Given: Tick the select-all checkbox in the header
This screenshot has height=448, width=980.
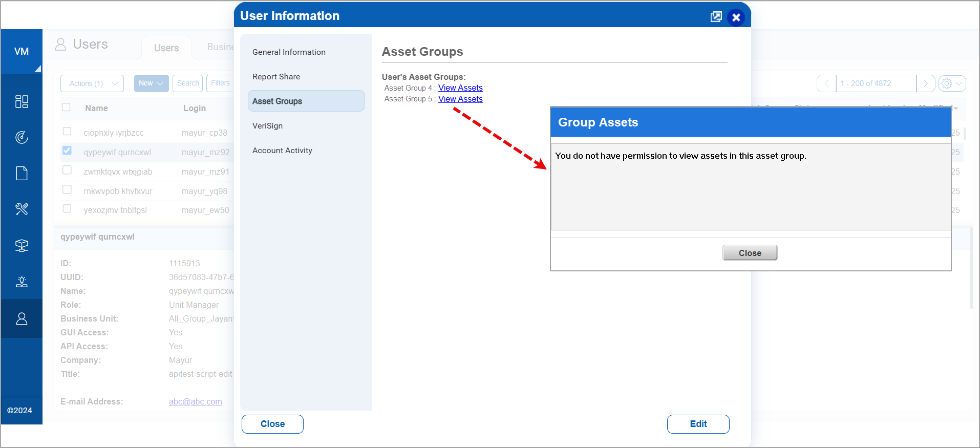Looking at the screenshot, I should point(66,107).
